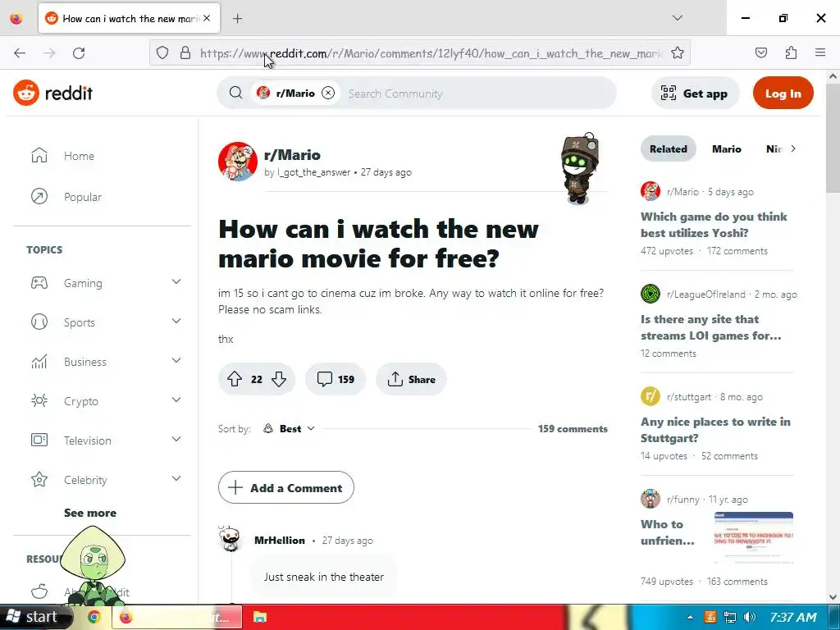Open the Sort by Best dropdown

coord(289,428)
